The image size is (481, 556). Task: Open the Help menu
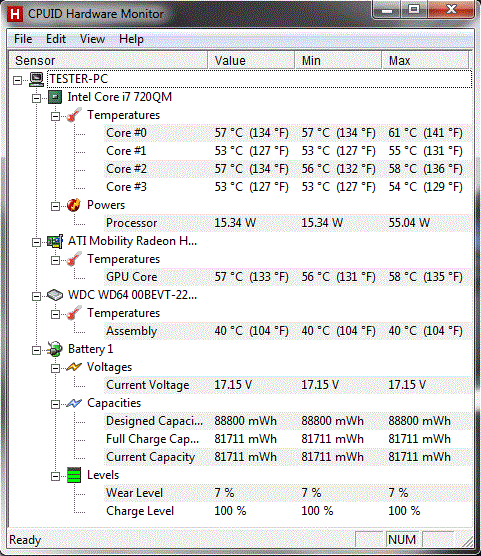click(131, 39)
